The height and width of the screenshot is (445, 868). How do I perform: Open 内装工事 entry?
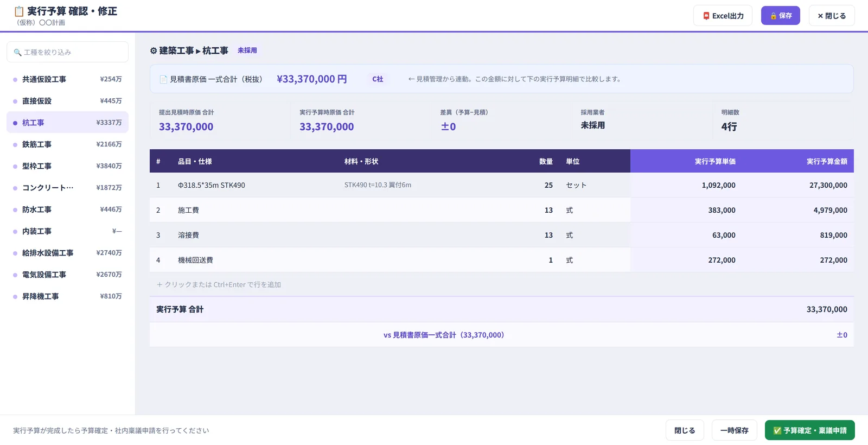(67, 231)
